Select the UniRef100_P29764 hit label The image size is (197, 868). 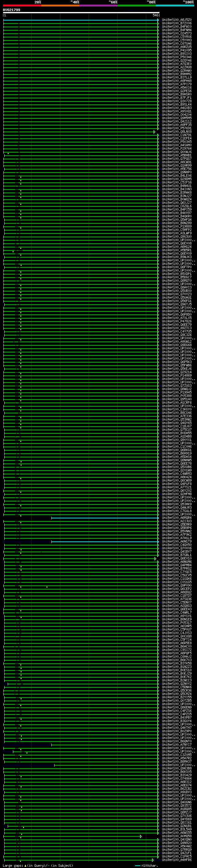(x=177, y=149)
